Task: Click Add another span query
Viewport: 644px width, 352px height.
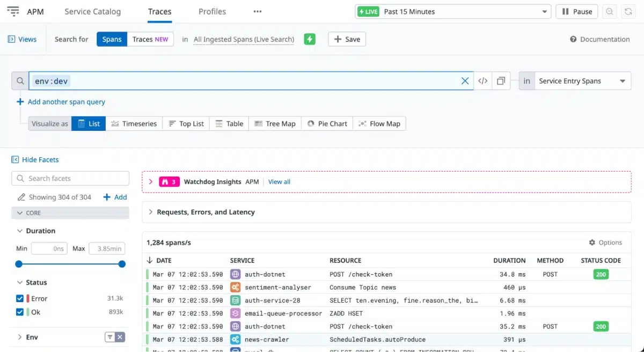Action: click(61, 101)
